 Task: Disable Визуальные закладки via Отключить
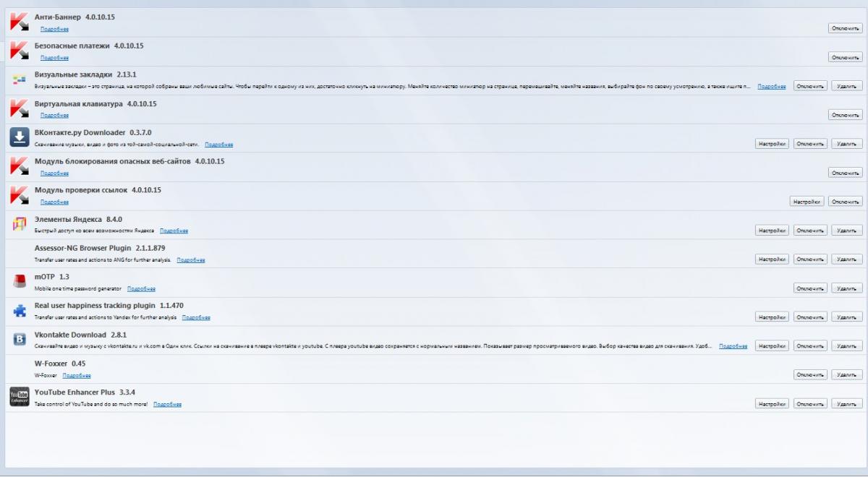(810, 86)
